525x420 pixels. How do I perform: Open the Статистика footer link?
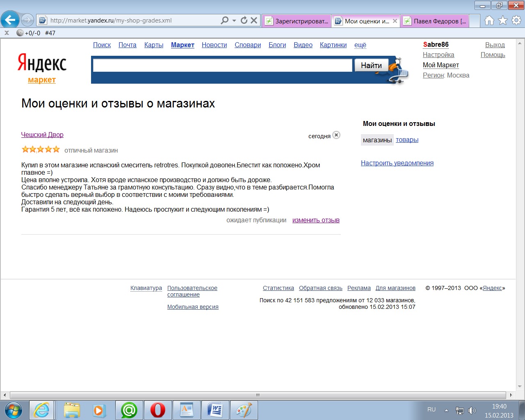point(278,288)
